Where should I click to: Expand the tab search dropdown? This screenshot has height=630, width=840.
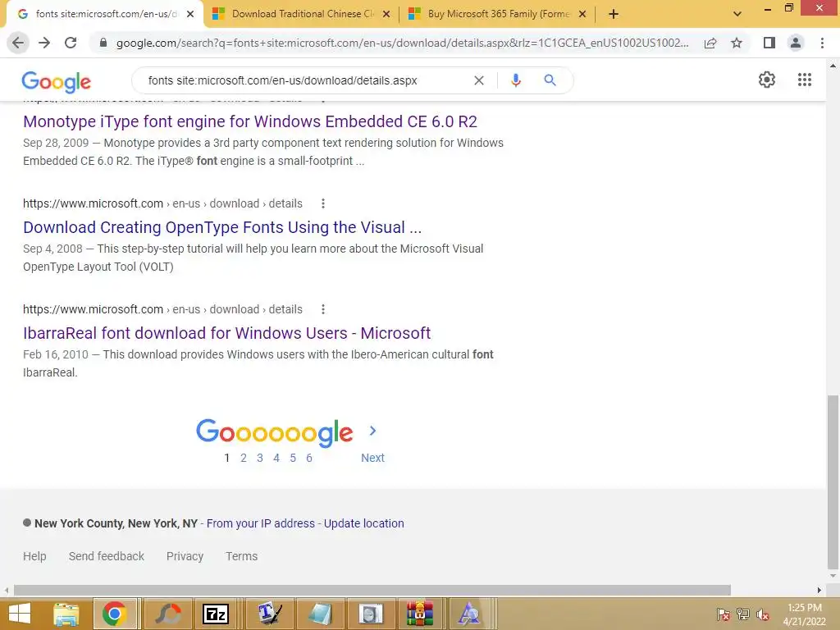pos(737,14)
